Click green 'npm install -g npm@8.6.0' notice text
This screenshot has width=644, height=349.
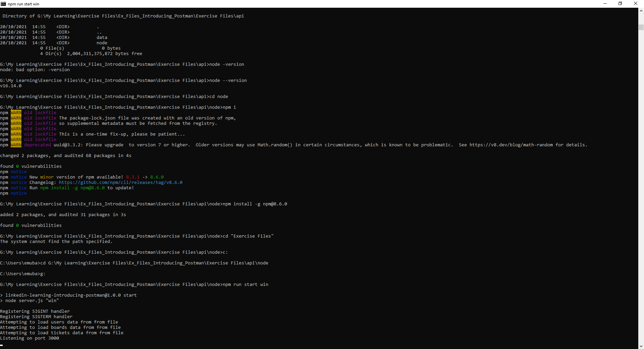click(x=72, y=188)
